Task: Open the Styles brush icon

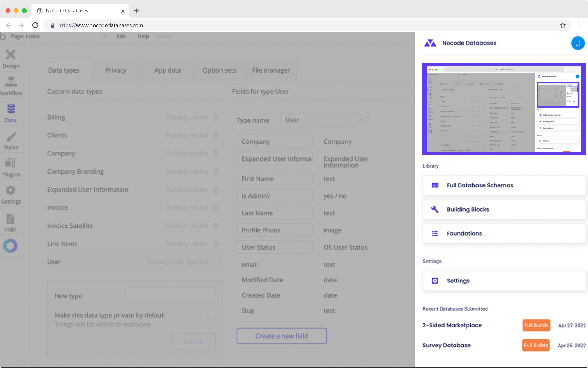Action: (x=11, y=136)
